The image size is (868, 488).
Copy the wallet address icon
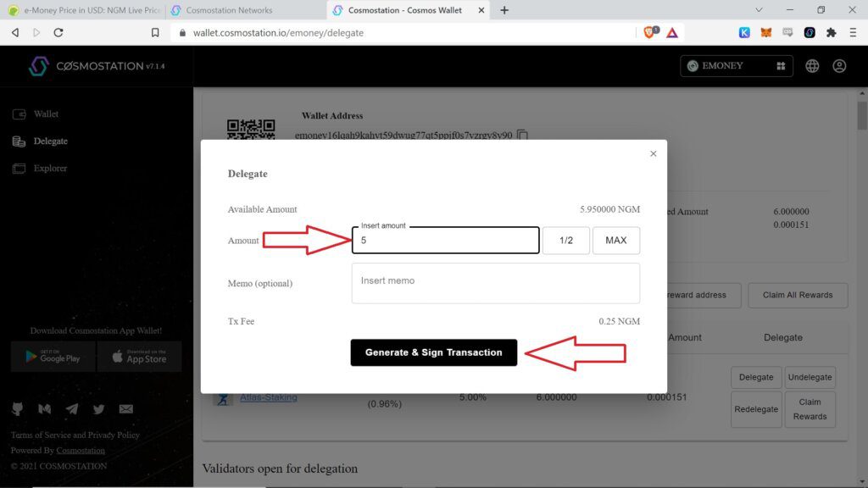coord(522,135)
